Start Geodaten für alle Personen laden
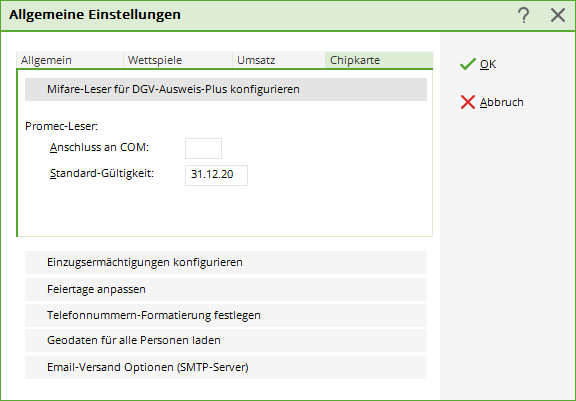This screenshot has height=401, width=576. point(226,340)
